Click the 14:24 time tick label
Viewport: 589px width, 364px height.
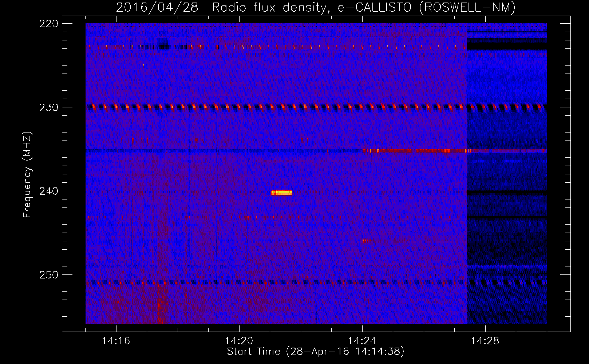(362, 341)
